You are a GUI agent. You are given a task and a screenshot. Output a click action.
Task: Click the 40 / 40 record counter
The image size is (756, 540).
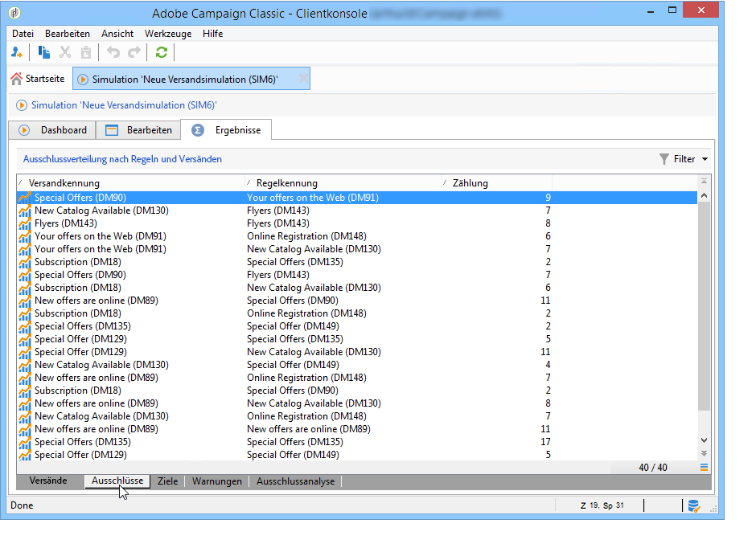point(653,467)
